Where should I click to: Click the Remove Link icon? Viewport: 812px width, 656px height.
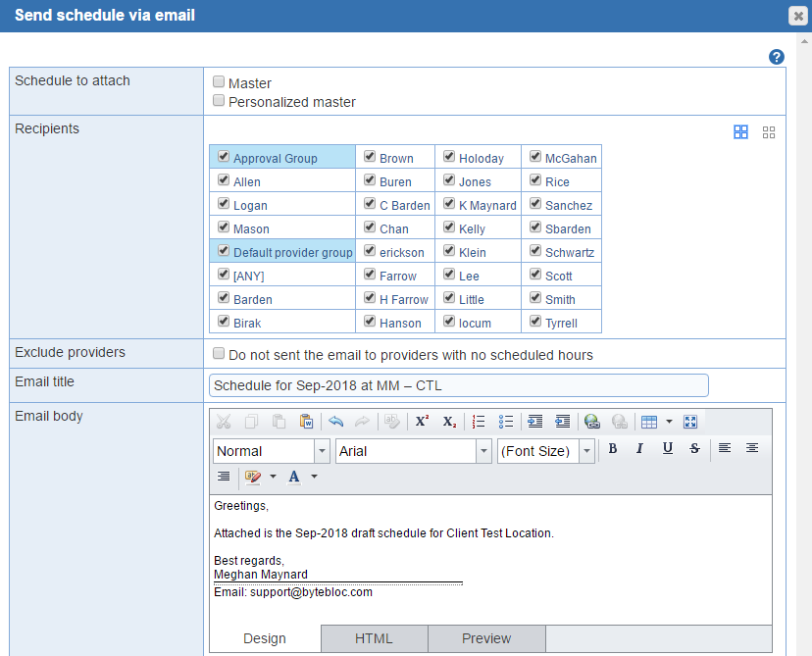click(x=620, y=422)
